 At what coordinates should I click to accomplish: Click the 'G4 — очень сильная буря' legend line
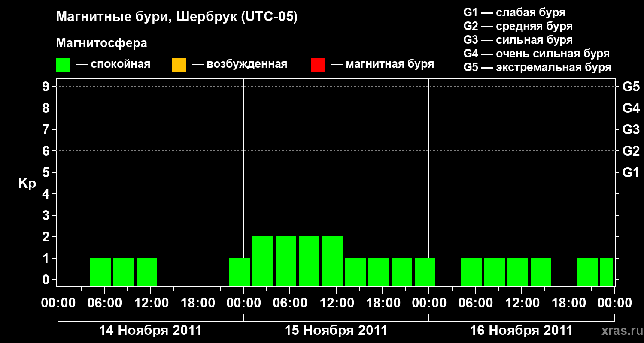click(537, 54)
